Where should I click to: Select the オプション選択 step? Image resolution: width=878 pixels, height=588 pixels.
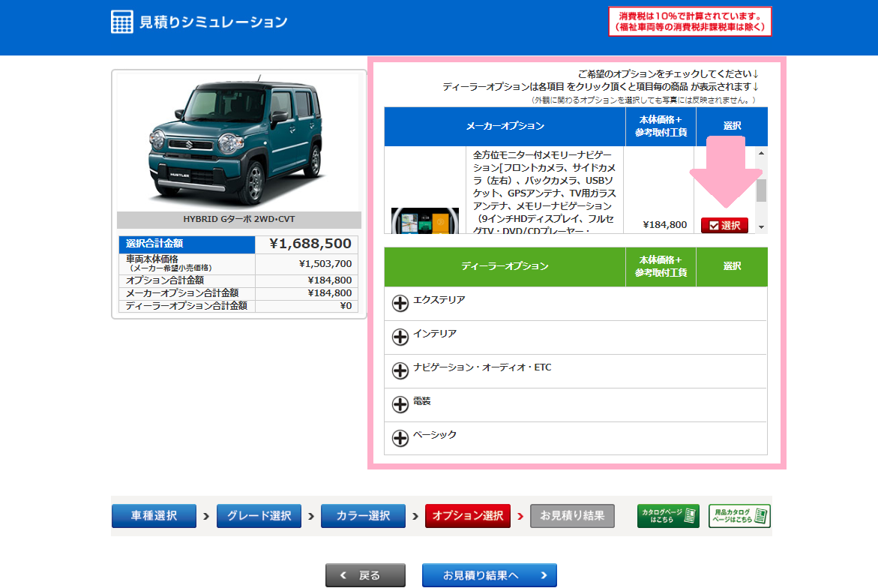tap(468, 516)
